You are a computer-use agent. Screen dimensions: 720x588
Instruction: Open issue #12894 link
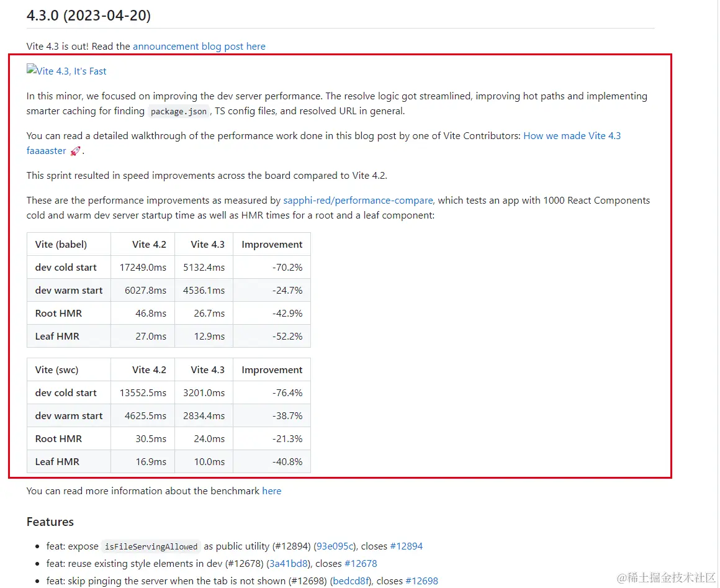406,546
